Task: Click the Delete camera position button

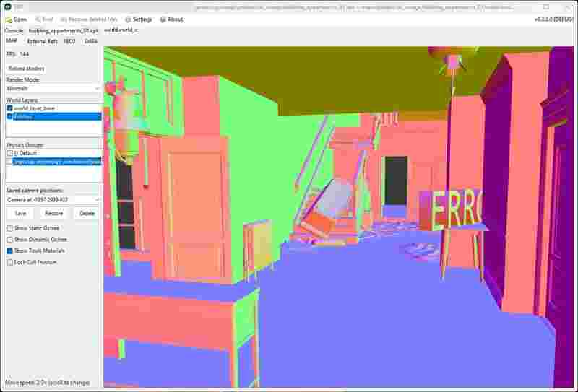Action: pyautogui.click(x=87, y=214)
